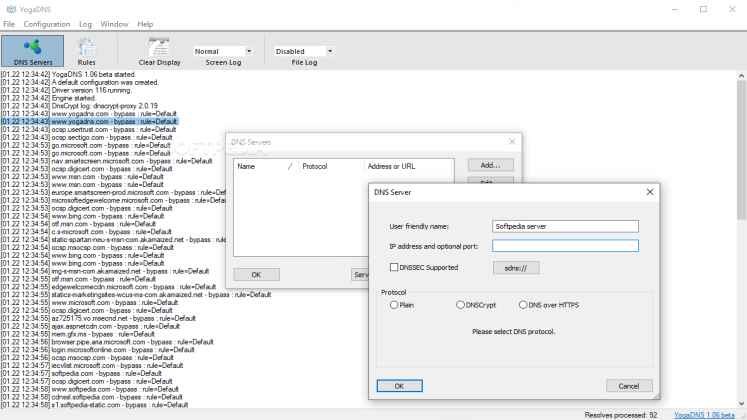Open the DNS Servers toolbar icon
The height and width of the screenshot is (420, 747).
click(32, 50)
